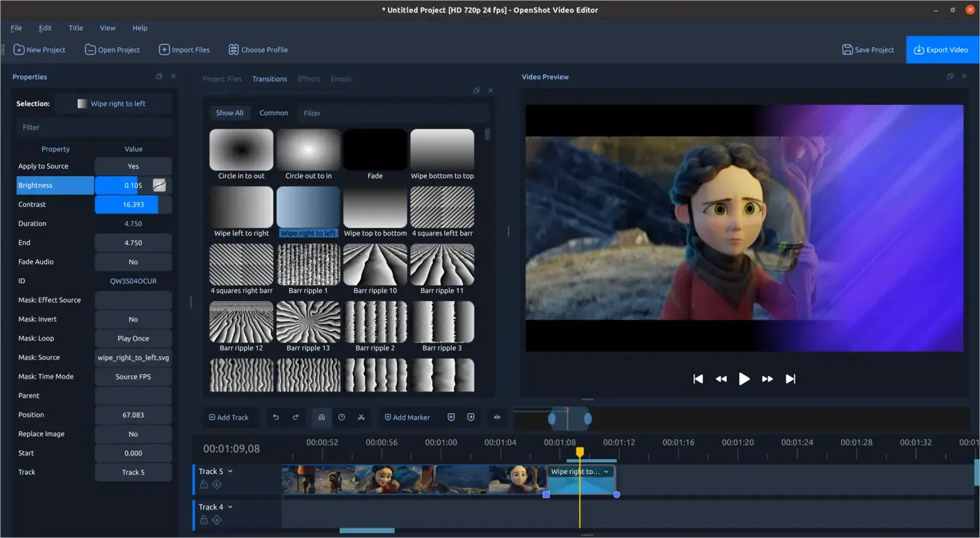Select the Show All transitions filter
This screenshot has width=980, height=538.
(x=229, y=113)
